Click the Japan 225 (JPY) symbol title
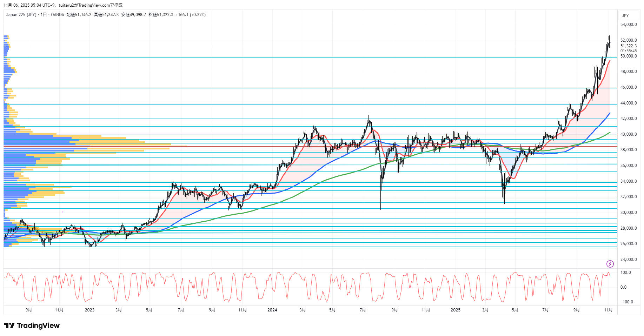Image resolution: width=644 pixels, height=336 pixels. pyautogui.click(x=21, y=15)
